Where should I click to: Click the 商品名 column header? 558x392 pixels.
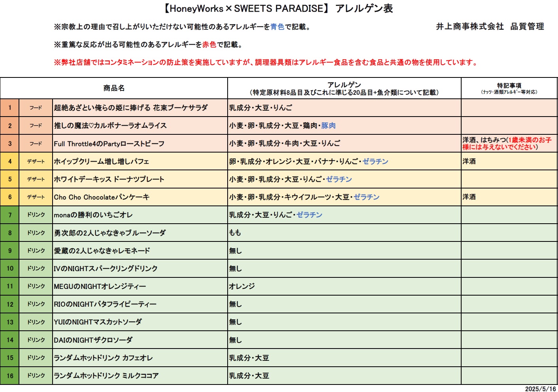[x=114, y=88]
